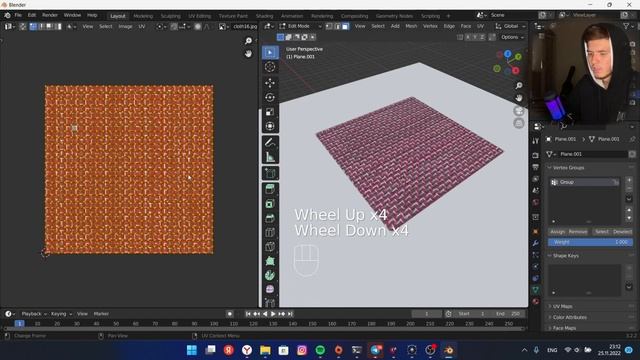Click the zoom magnifier in the 3D viewport

(519, 86)
